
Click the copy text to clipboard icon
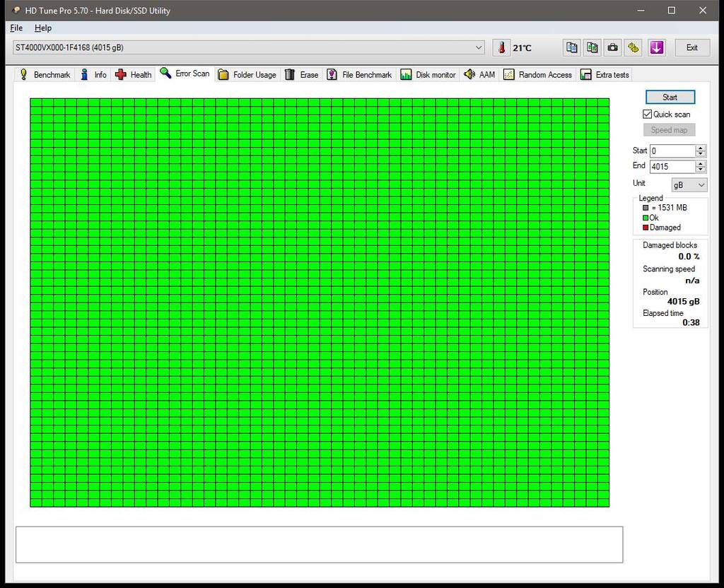572,47
